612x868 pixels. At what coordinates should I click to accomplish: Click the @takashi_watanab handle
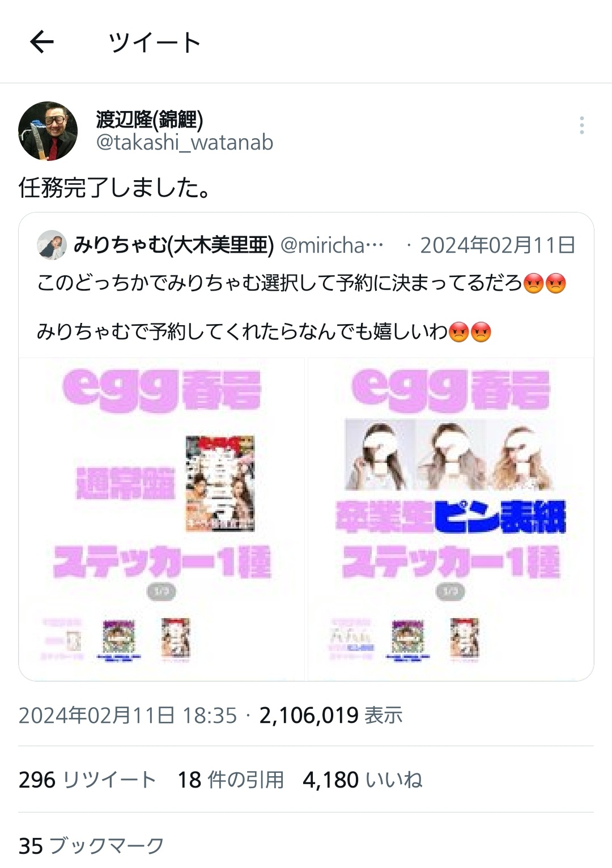click(x=185, y=142)
